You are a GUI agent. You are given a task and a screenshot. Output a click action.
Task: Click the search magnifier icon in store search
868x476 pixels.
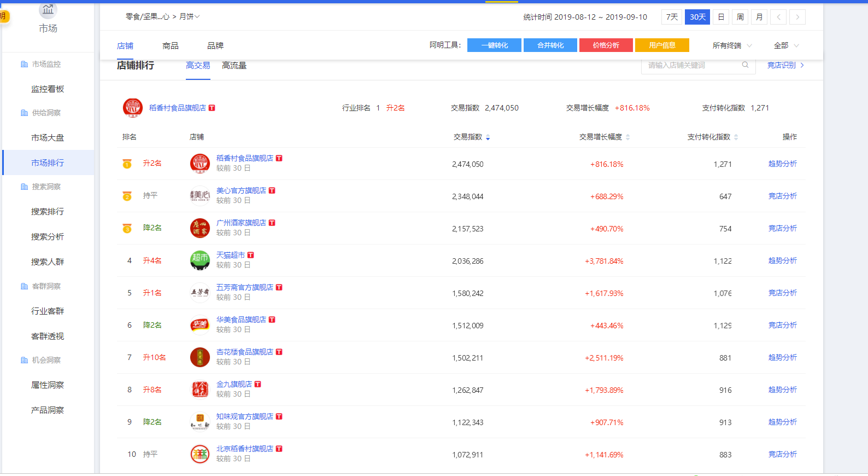745,65
